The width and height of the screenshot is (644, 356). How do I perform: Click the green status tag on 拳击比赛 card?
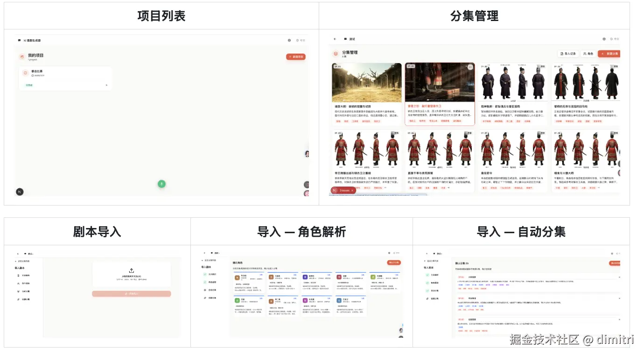(x=29, y=85)
